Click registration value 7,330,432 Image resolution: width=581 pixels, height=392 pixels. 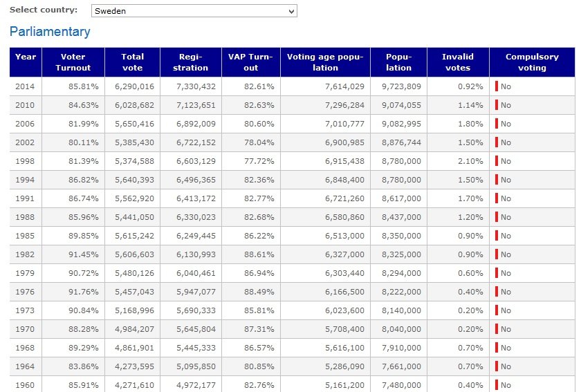pyautogui.click(x=196, y=86)
